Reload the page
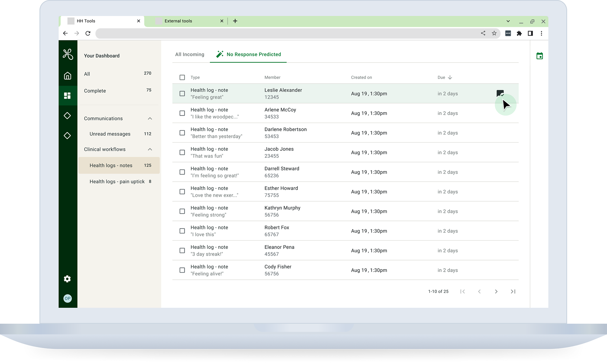 pos(88,33)
